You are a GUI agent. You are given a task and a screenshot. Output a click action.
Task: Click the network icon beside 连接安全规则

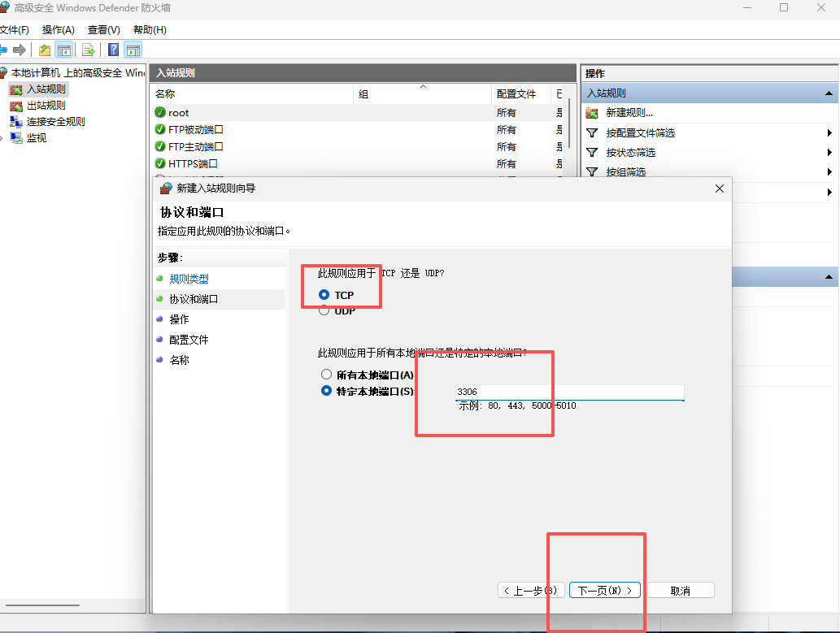[16, 122]
